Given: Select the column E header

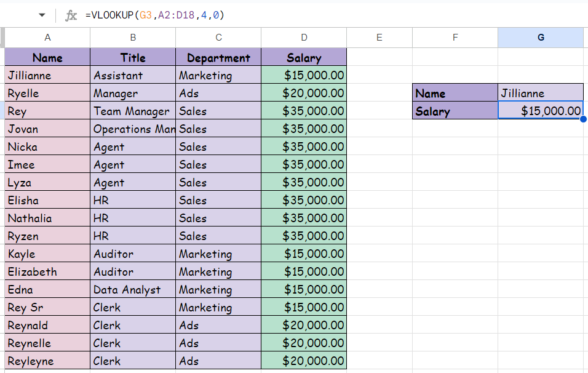Looking at the screenshot, I should 379,38.
